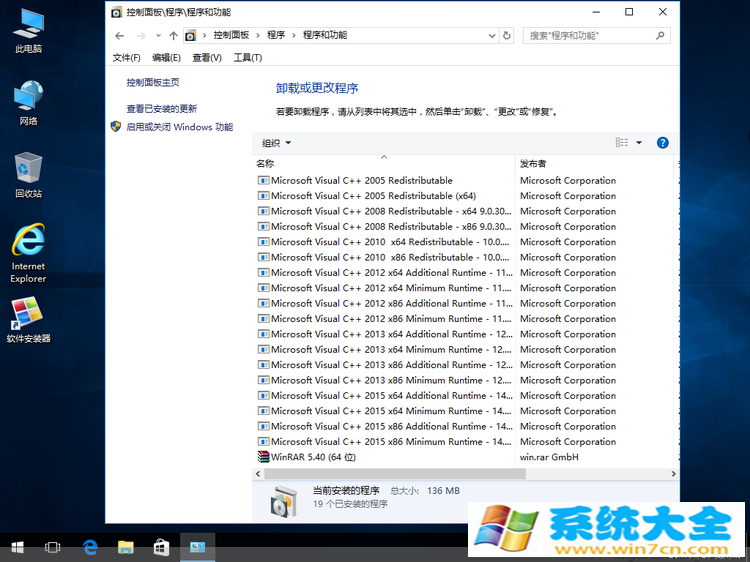Select Visual C++ 2012 x86 Minimum Runtime row

pyautogui.click(x=465, y=319)
